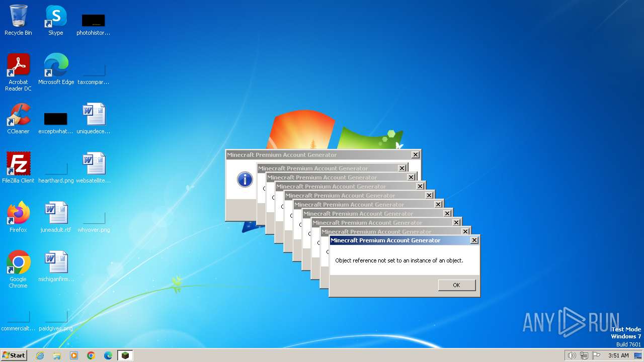Select the paidgives.png desktop file
The image size is (644, 362).
(56, 320)
